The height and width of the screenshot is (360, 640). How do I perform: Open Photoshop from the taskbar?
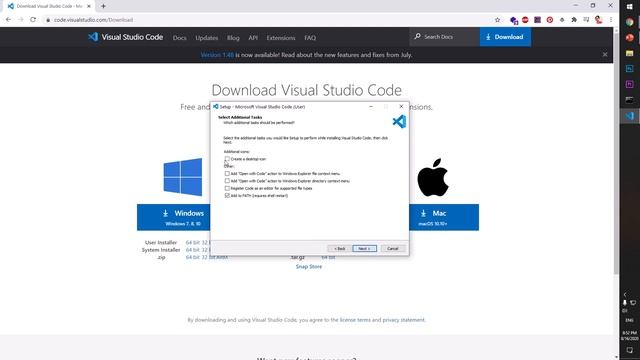pyautogui.click(x=629, y=69)
